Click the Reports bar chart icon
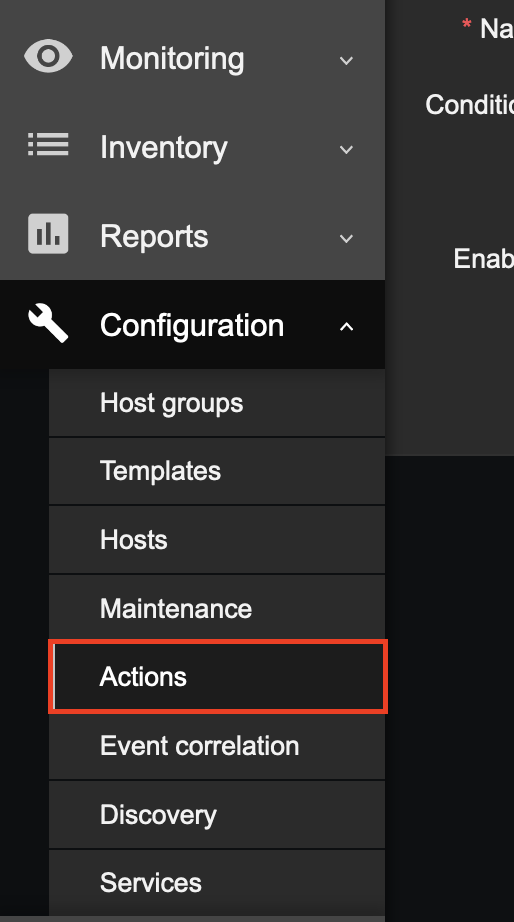The height and width of the screenshot is (922, 514). [48, 234]
